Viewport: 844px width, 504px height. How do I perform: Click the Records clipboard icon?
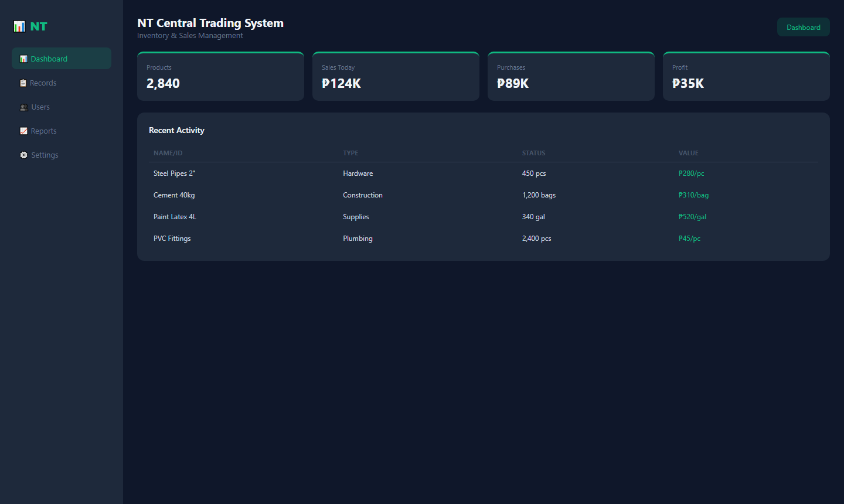23,83
